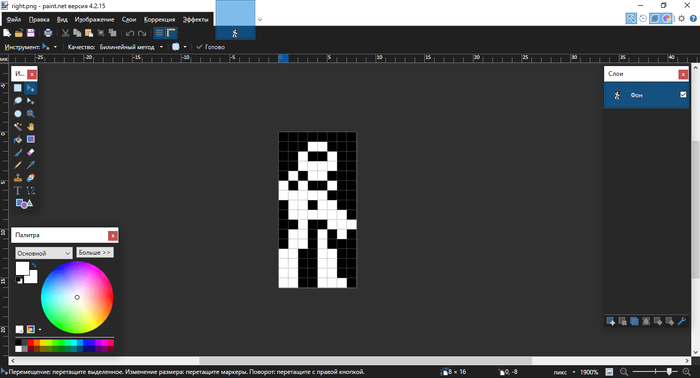Open the Изображение menu

[x=94, y=20]
